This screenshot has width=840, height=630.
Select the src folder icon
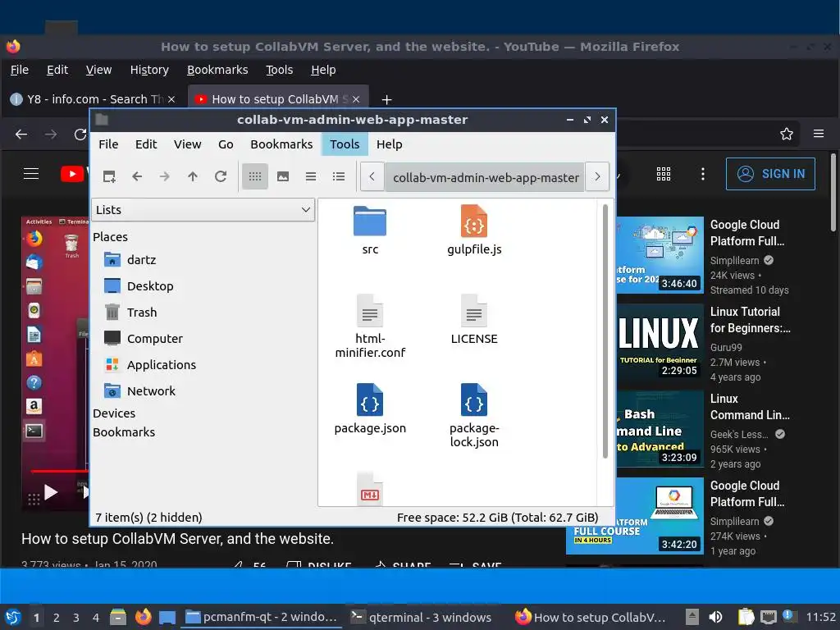tap(370, 221)
